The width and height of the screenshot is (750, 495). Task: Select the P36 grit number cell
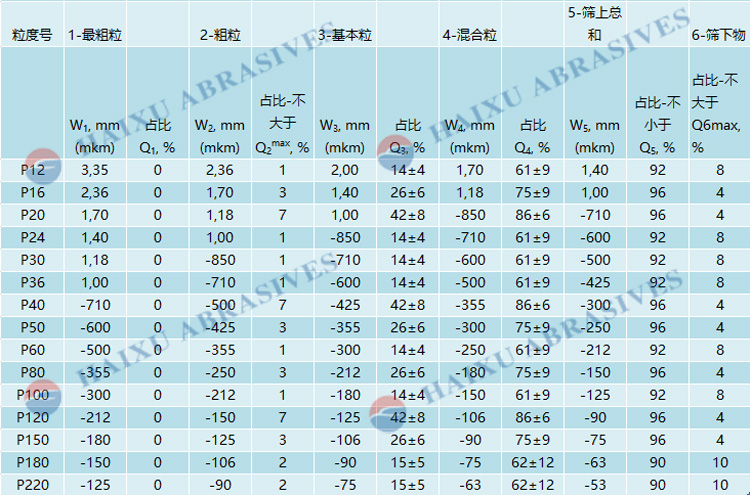click(x=32, y=280)
